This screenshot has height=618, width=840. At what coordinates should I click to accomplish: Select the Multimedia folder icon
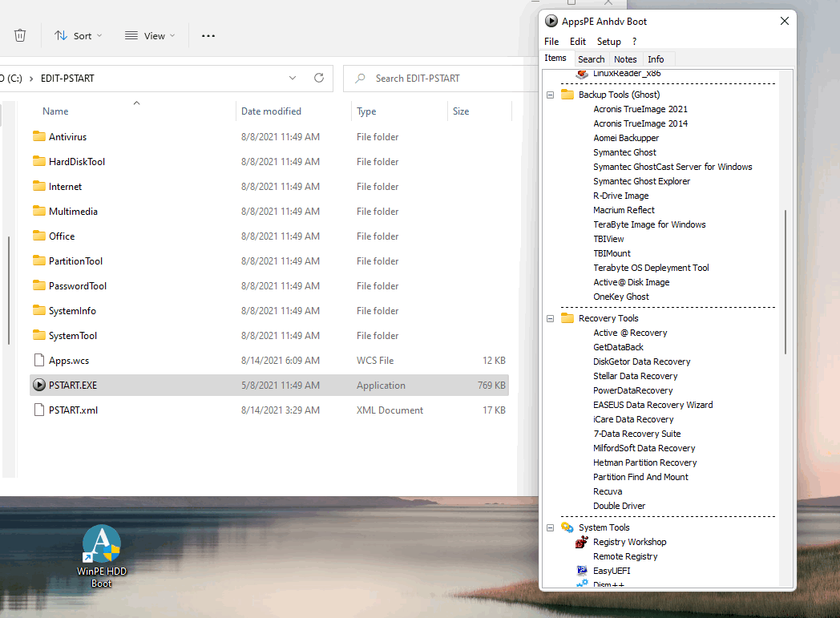39,211
